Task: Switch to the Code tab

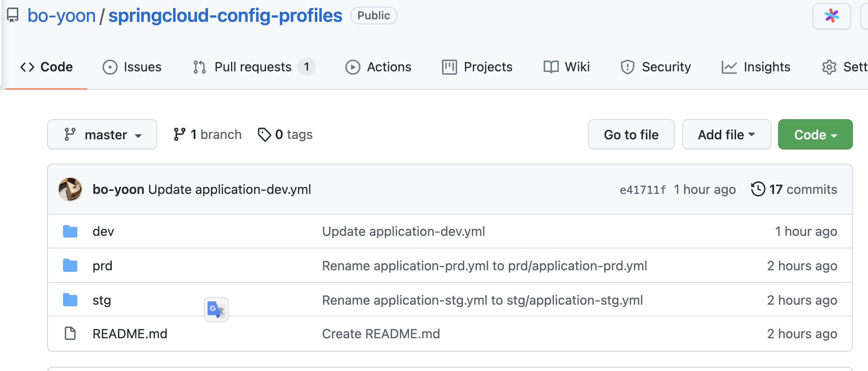Action: pyautogui.click(x=46, y=67)
